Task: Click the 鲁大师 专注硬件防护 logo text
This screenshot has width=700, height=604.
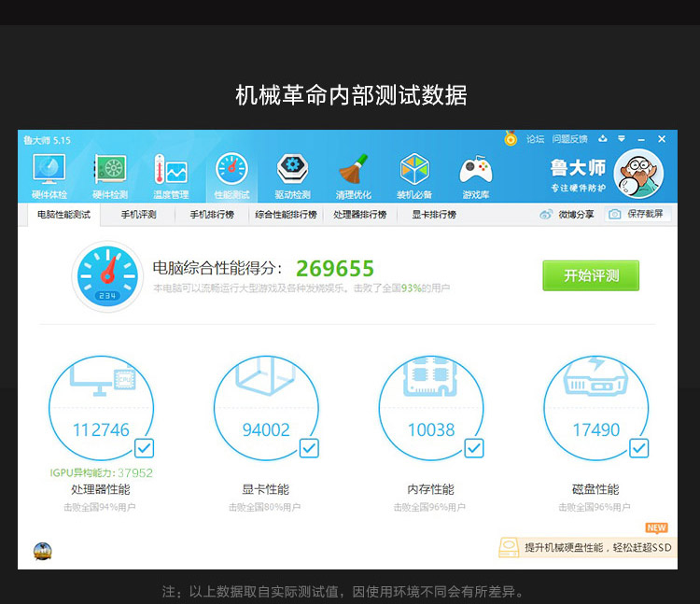Action: click(578, 175)
